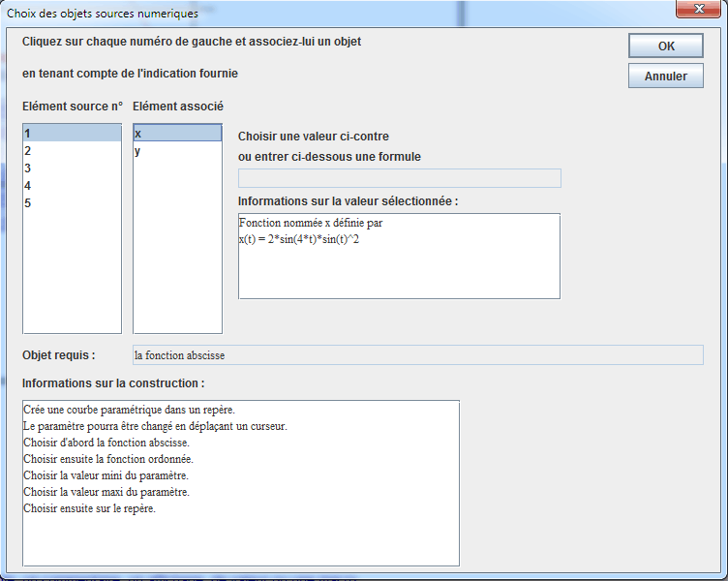The height and width of the screenshot is (581, 728).
Task: Select source element number 3
Action: (x=72, y=168)
